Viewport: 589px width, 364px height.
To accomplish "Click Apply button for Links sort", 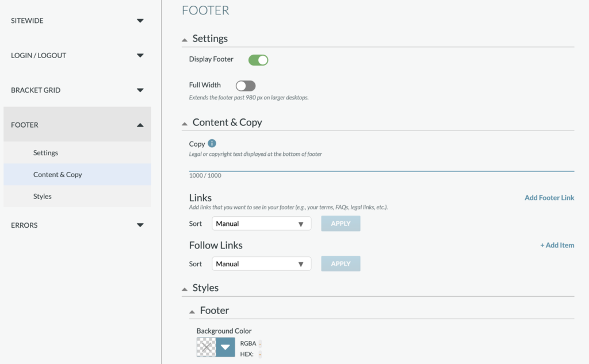I will click(x=341, y=224).
